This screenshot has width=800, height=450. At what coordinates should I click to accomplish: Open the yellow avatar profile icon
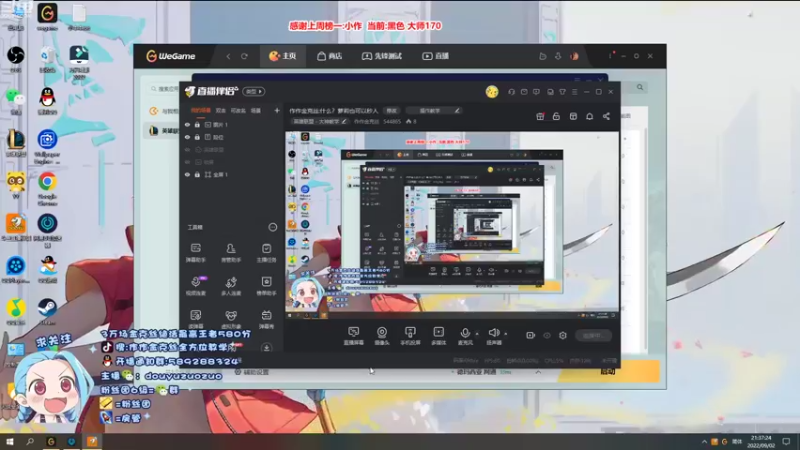pos(492,91)
